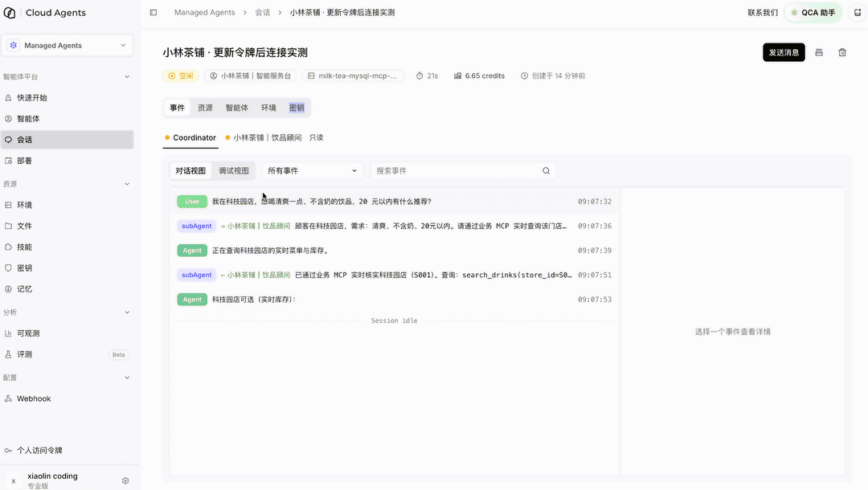Click the 发送消息 button

pyautogui.click(x=784, y=52)
